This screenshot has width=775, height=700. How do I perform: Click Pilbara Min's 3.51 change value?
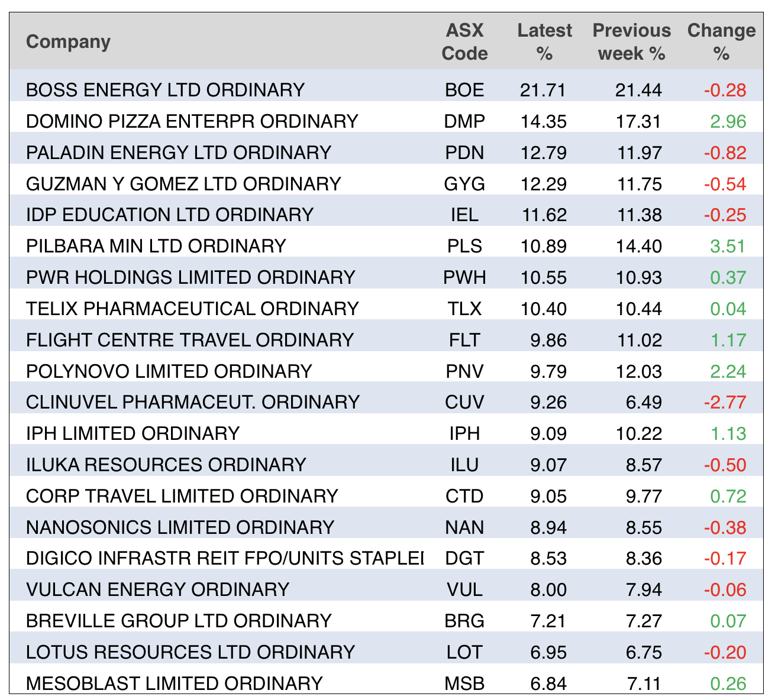point(728,246)
